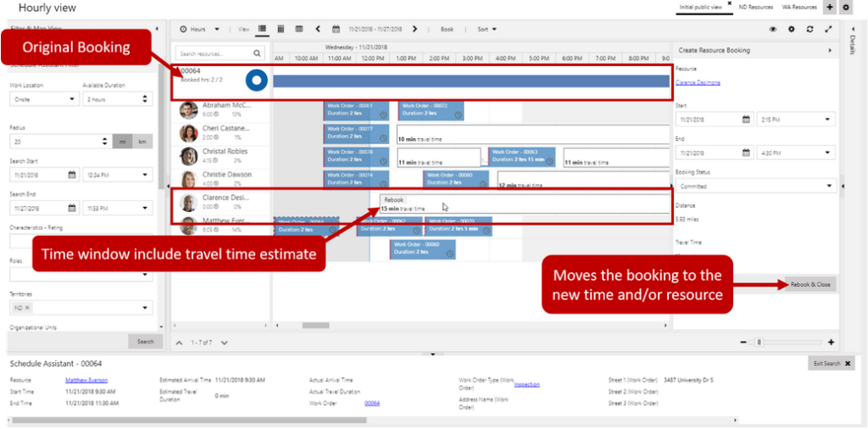This screenshot has height=429, width=868.
Task: Switch to the WA Resources tab
Action: point(798,7)
